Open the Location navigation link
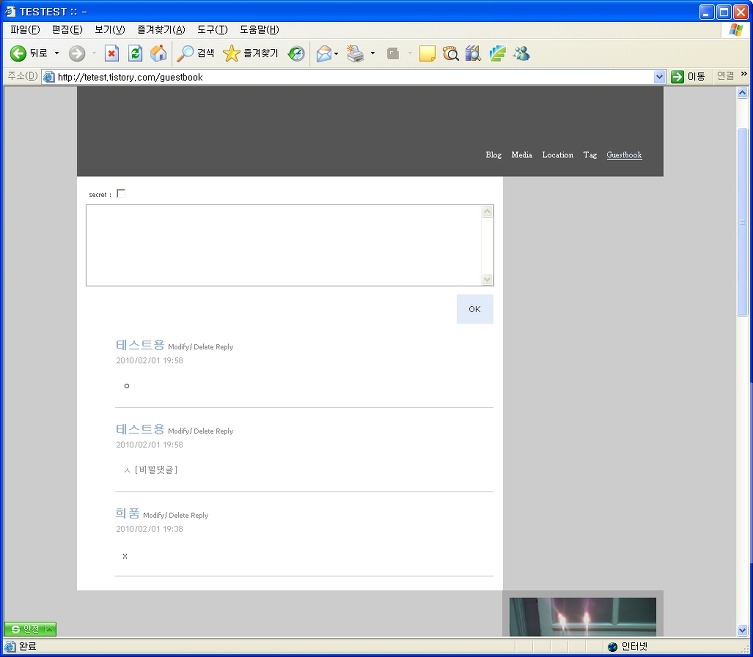Screen dimensions: 753x657 (558, 155)
